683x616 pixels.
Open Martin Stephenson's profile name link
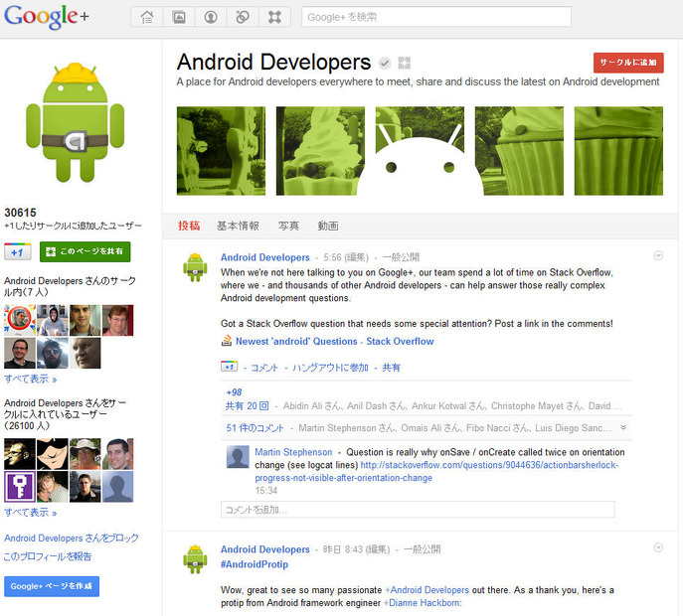pyautogui.click(x=293, y=452)
